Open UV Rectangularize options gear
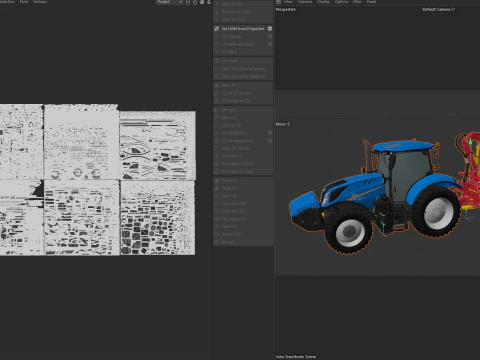This screenshot has height=360, width=480. click(270, 140)
